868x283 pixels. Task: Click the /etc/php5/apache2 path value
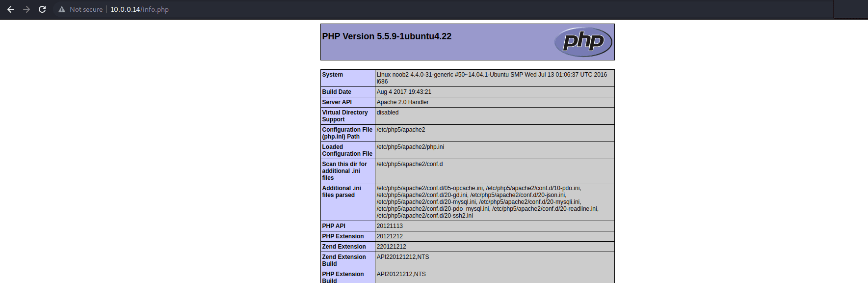401,130
